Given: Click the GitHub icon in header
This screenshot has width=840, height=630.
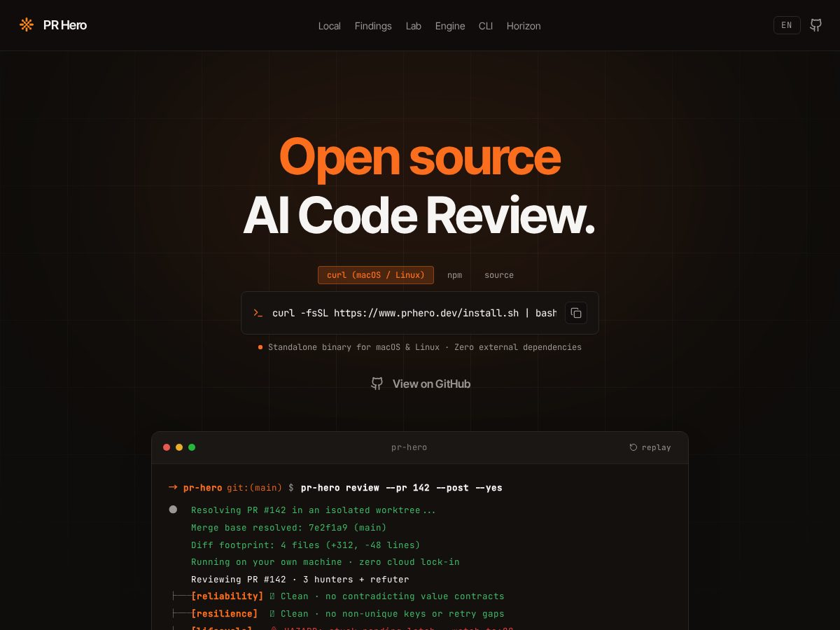Looking at the screenshot, I should pyautogui.click(x=816, y=25).
